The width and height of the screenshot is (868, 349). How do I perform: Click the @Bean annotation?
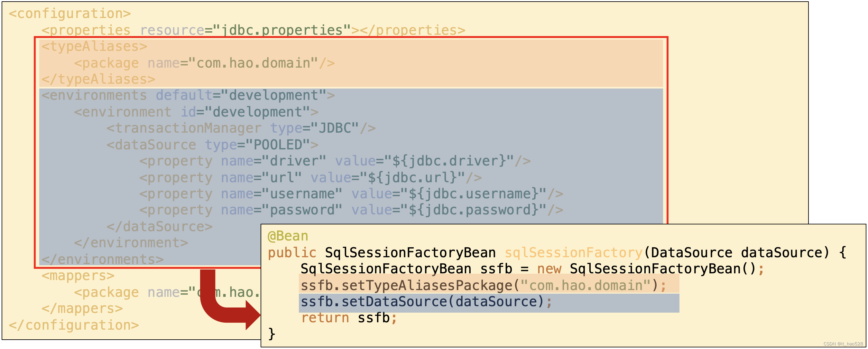click(288, 236)
